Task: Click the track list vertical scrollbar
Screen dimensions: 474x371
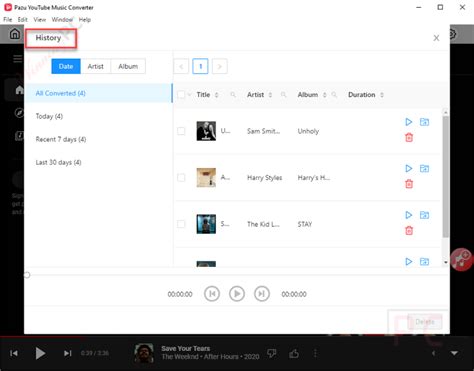Action: pos(446,177)
